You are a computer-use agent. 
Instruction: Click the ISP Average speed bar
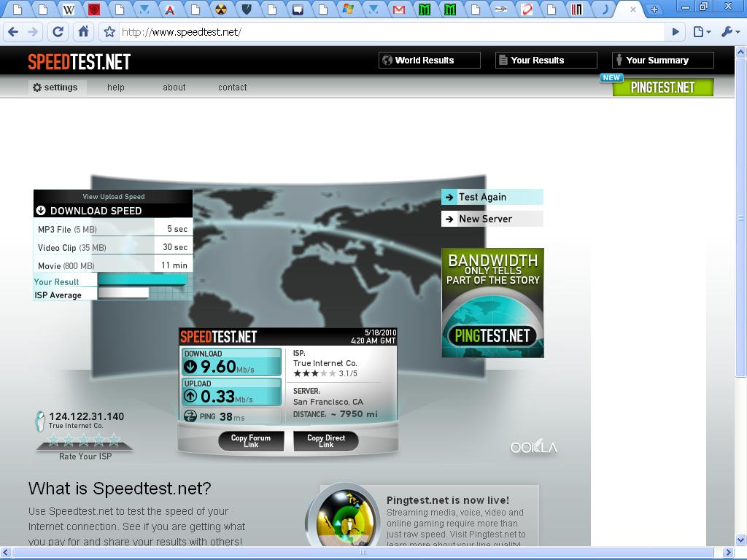pos(123,293)
